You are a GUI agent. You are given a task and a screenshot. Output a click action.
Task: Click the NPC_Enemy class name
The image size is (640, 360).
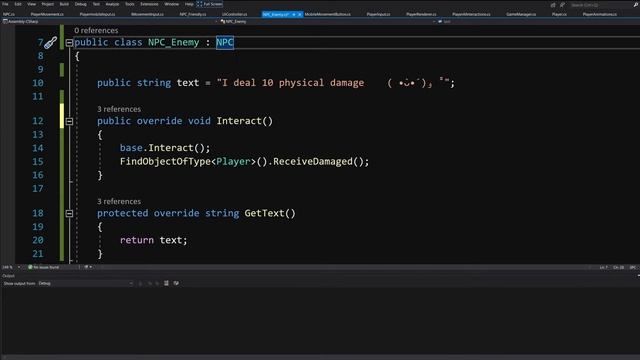(173, 42)
